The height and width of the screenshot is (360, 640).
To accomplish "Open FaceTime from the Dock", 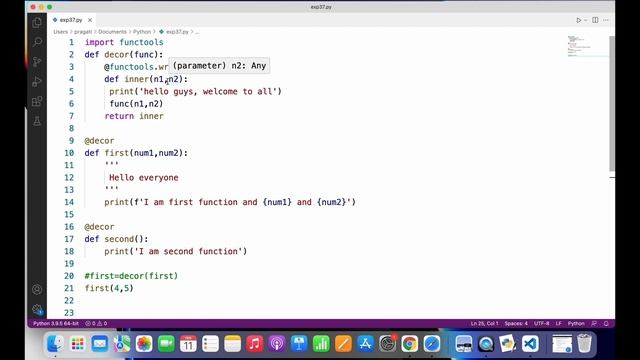I will coord(166,343).
